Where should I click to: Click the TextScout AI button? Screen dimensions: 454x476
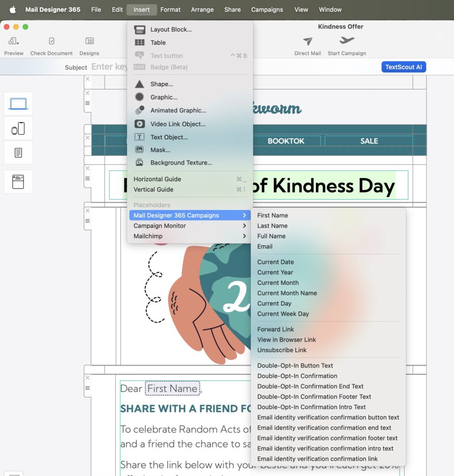click(x=404, y=67)
